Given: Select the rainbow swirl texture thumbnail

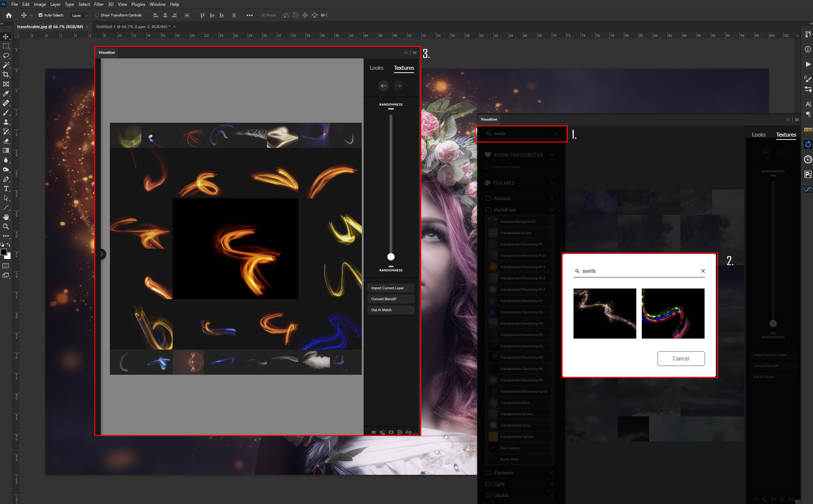Looking at the screenshot, I should point(673,313).
